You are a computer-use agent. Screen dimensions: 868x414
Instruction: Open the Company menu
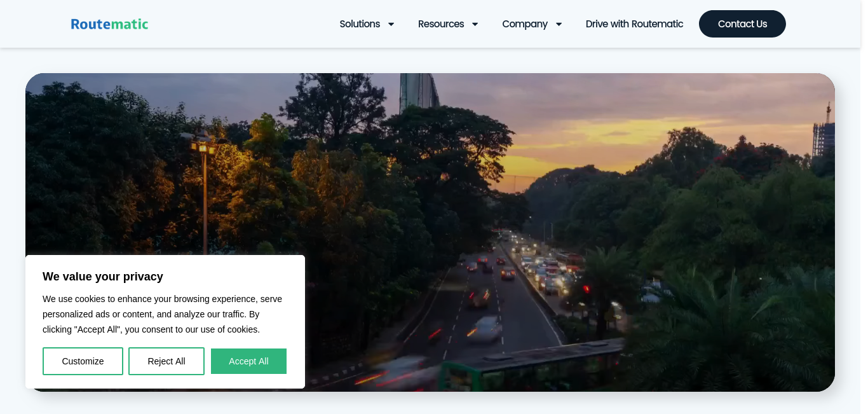[525, 24]
